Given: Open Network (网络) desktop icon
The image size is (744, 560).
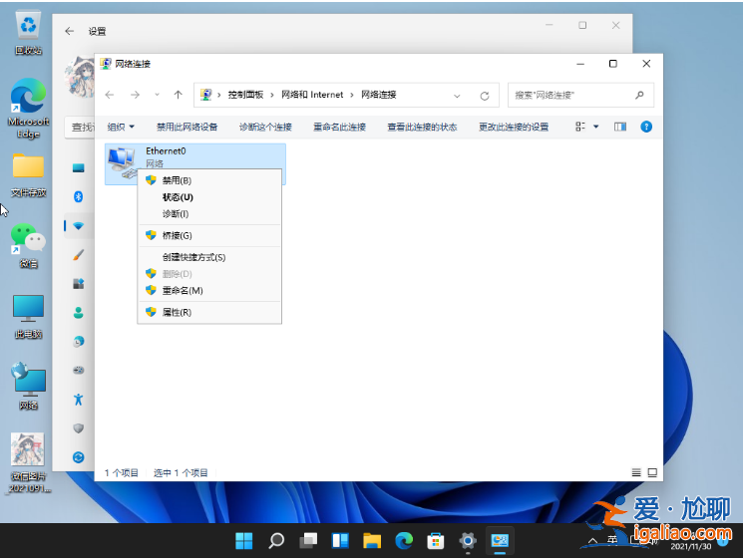Looking at the screenshot, I should click(x=29, y=387).
